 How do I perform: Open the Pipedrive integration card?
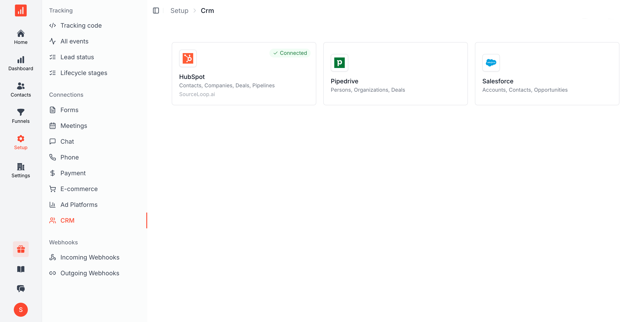coord(395,74)
